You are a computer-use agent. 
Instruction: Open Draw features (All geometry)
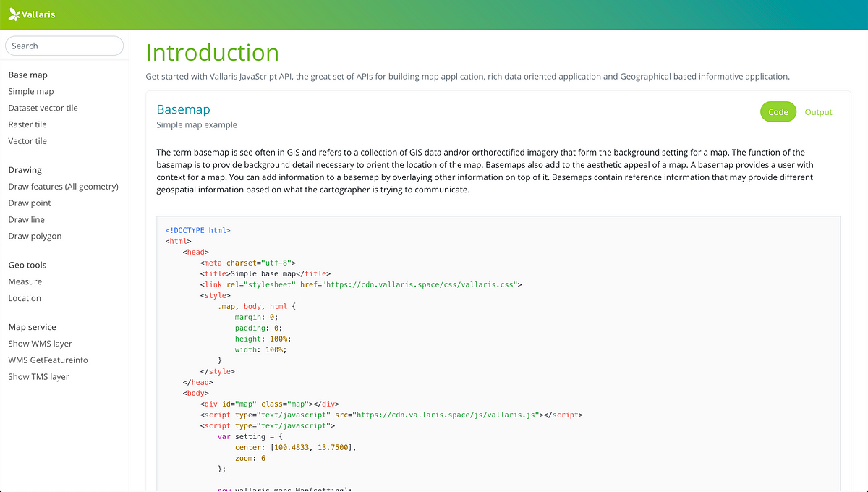[64, 187]
